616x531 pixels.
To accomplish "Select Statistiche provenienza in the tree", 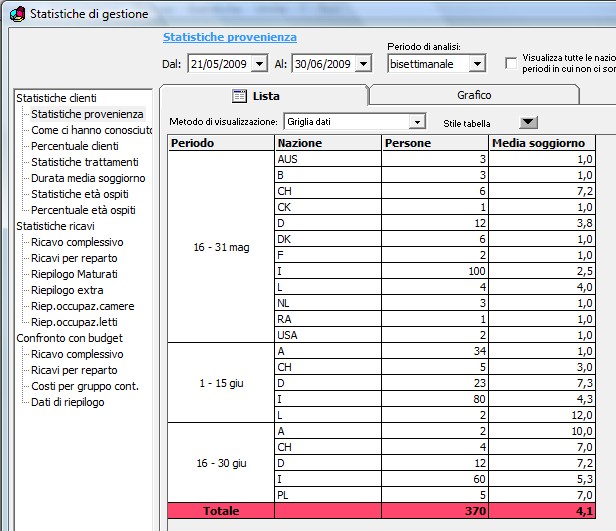I will pos(87,114).
